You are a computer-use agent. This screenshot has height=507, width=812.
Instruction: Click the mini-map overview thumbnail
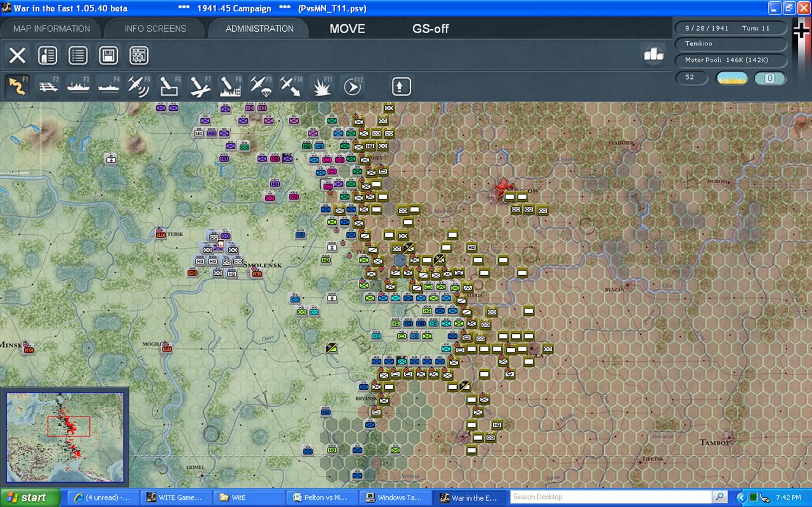point(65,437)
